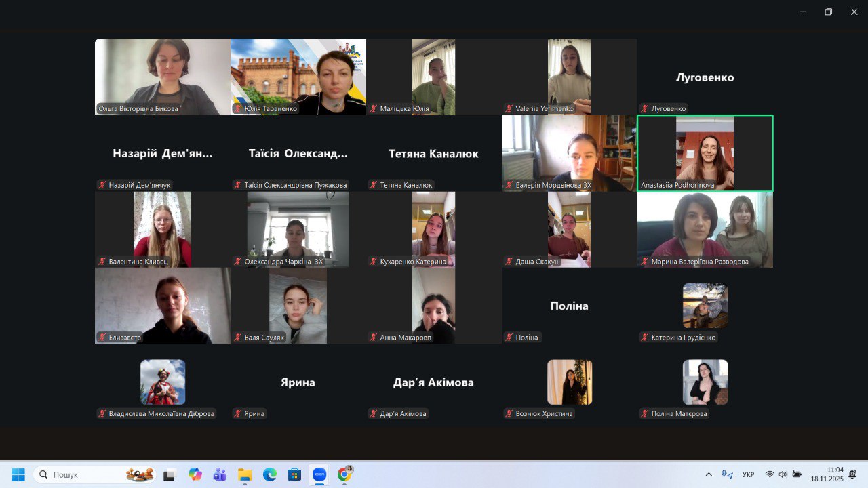Launch Microsoft Teams from the taskbar
868x488 pixels.
220,474
